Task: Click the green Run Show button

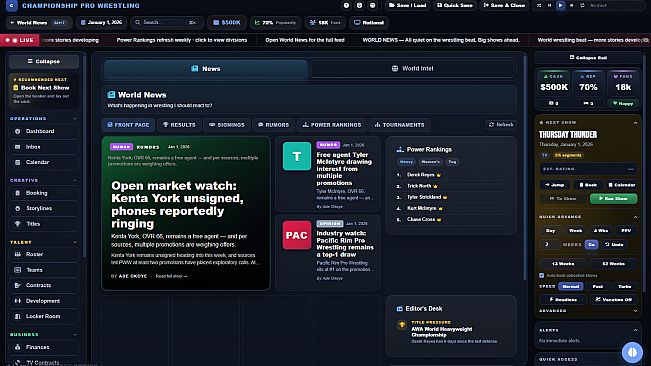Action: tap(613, 199)
